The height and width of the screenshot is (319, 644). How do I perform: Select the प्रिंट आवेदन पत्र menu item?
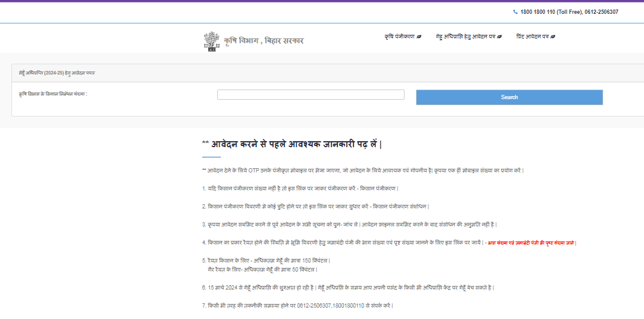(x=532, y=37)
